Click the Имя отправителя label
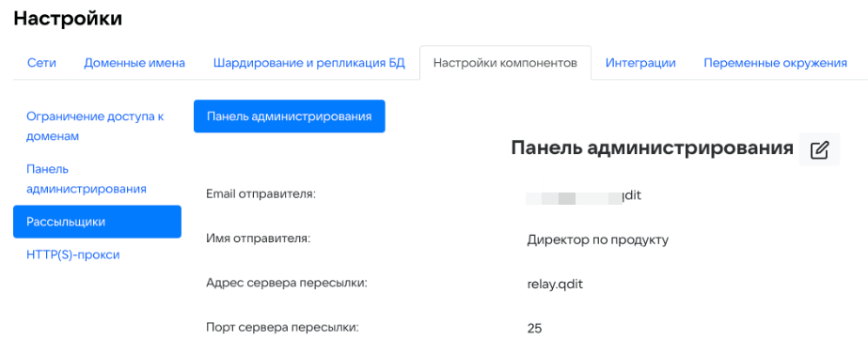This screenshot has width=868, height=355. click(258, 239)
